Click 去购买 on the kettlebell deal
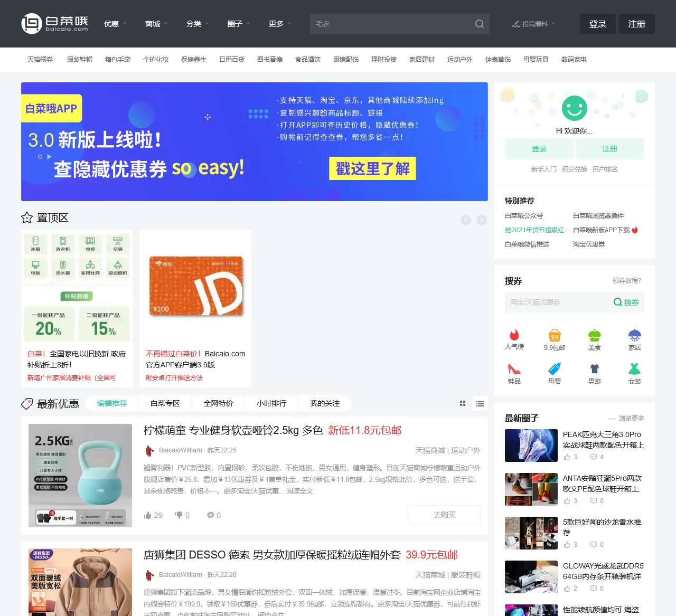 (x=445, y=515)
